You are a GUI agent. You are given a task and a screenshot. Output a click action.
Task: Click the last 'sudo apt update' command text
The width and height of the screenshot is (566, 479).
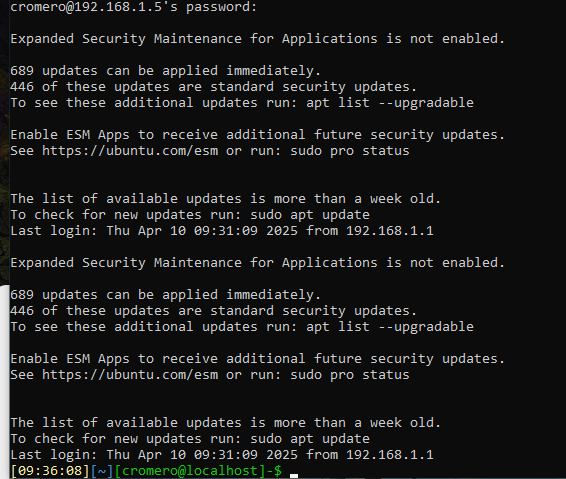[x=310, y=439]
